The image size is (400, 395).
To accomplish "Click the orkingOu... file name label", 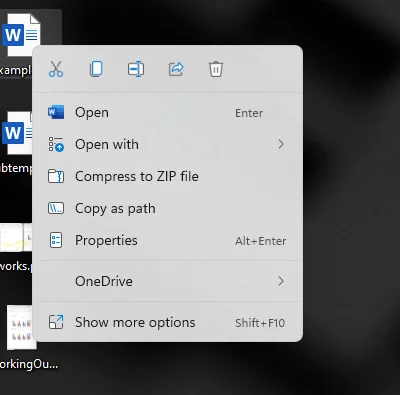I will [x=29, y=364].
